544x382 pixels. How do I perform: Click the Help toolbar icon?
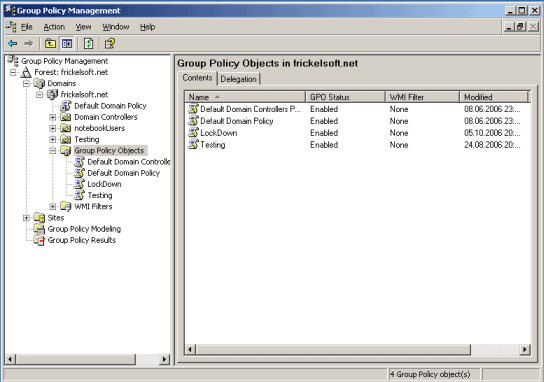(x=110, y=43)
